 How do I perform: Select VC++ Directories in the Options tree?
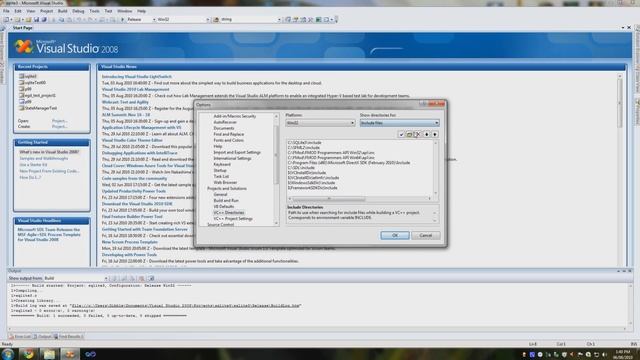(229, 213)
